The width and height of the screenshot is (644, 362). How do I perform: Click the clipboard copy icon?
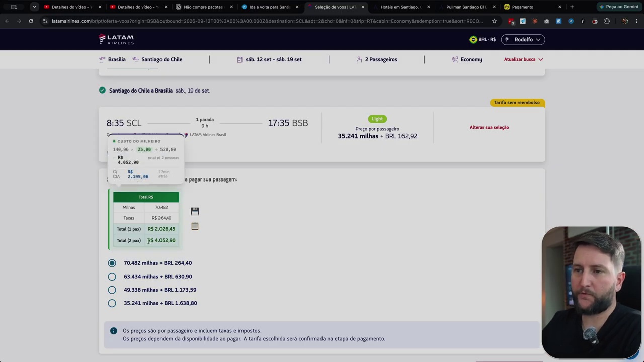click(195, 226)
